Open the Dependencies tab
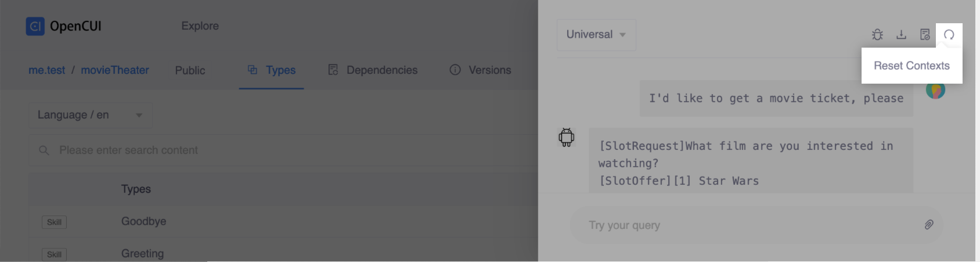Screen dimensions: 980x262 coord(373,70)
